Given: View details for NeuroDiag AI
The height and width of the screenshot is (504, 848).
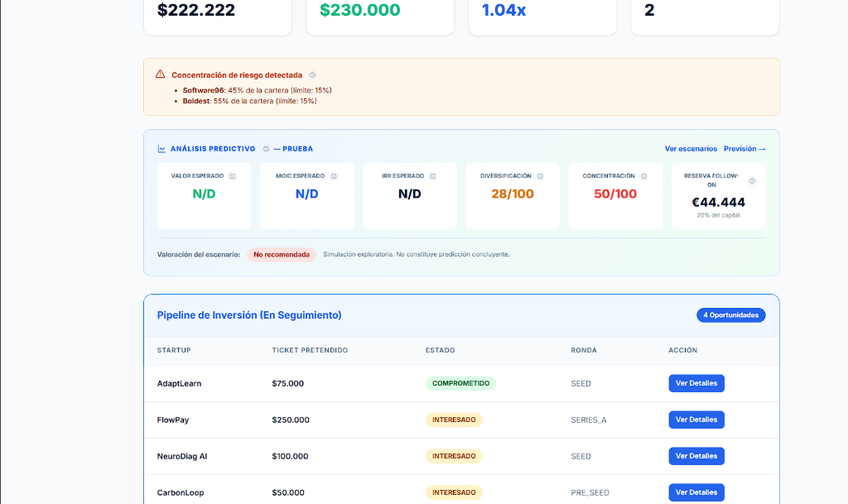Looking at the screenshot, I should 696,456.
